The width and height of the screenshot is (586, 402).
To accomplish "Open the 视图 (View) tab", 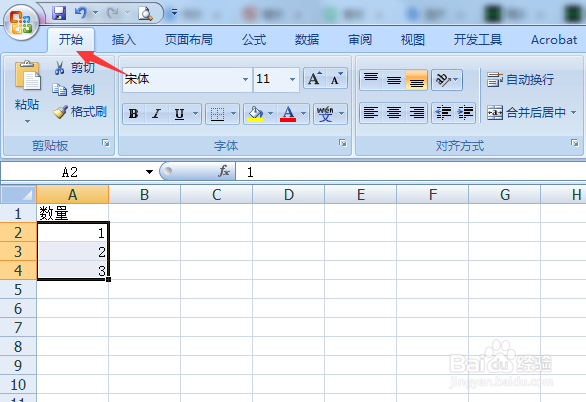I will tap(413, 40).
